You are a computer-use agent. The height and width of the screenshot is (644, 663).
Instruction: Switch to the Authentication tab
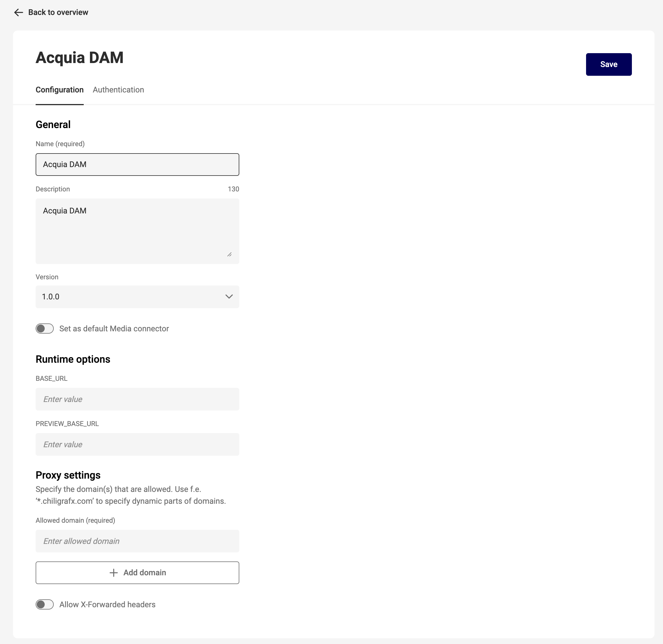[x=118, y=90]
